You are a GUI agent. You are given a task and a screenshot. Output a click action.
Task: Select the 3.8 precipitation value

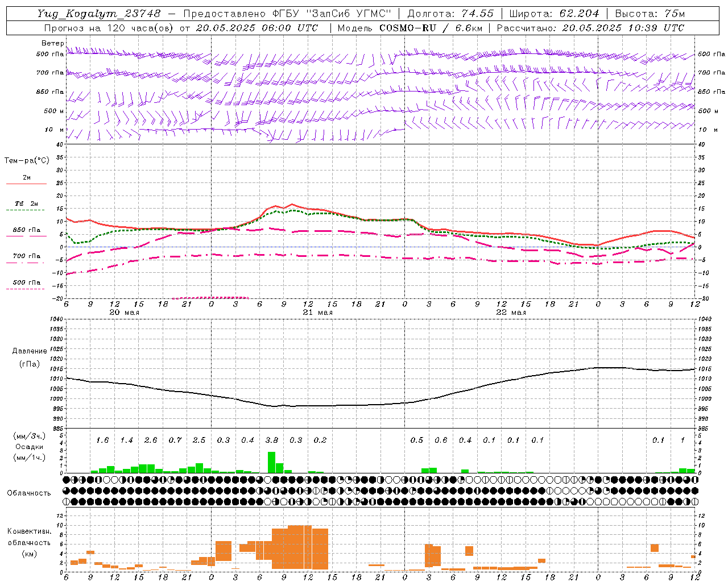(x=272, y=440)
